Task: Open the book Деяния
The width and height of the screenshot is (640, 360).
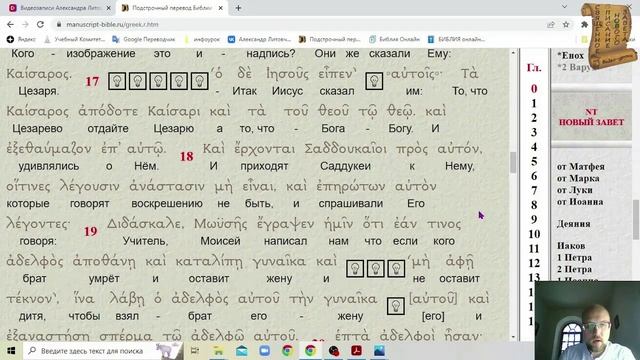Action: coord(573,224)
